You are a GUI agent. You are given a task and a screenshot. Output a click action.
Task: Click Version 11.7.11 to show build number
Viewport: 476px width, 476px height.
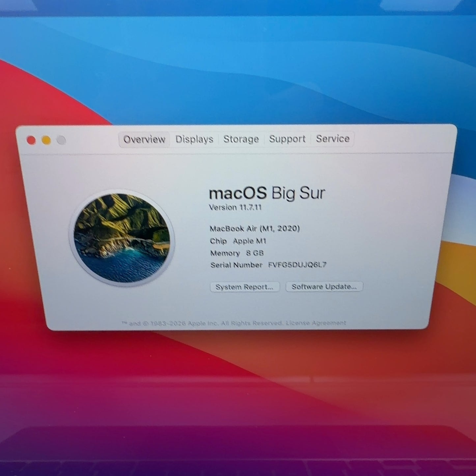(235, 208)
